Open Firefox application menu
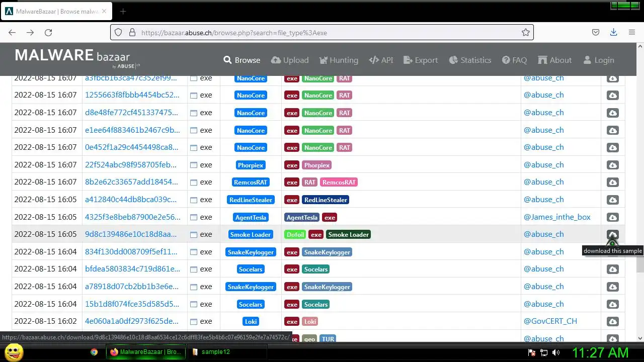 [632, 32]
